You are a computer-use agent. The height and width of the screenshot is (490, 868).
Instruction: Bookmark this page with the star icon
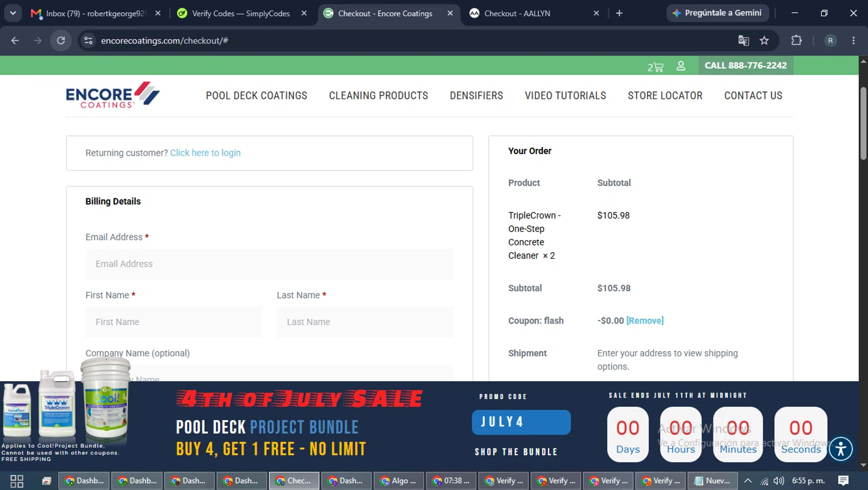(x=764, y=40)
